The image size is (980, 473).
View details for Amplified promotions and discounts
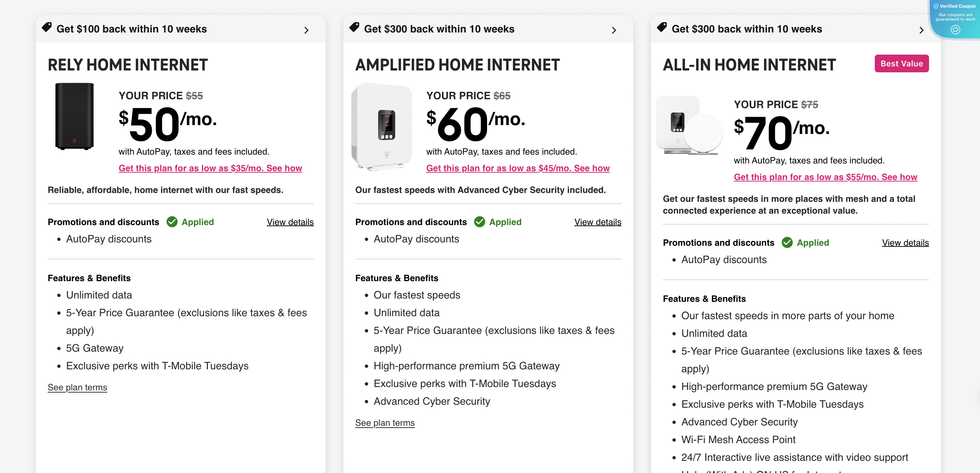tap(598, 222)
